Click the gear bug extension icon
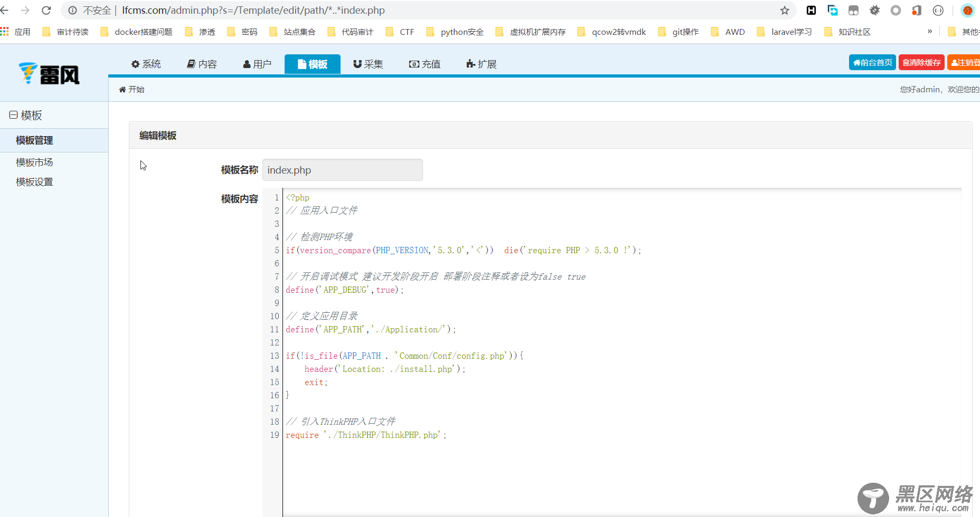Viewport: 980px width, 517px height. tap(875, 10)
